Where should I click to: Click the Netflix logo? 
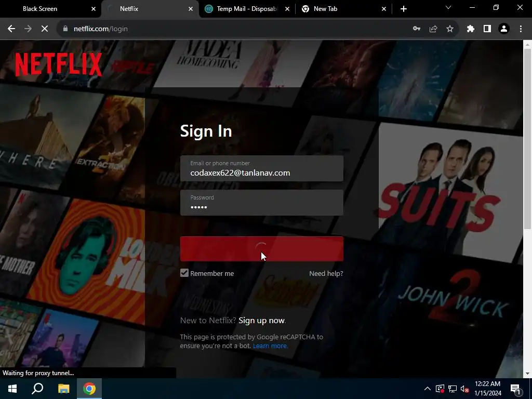tap(59, 64)
